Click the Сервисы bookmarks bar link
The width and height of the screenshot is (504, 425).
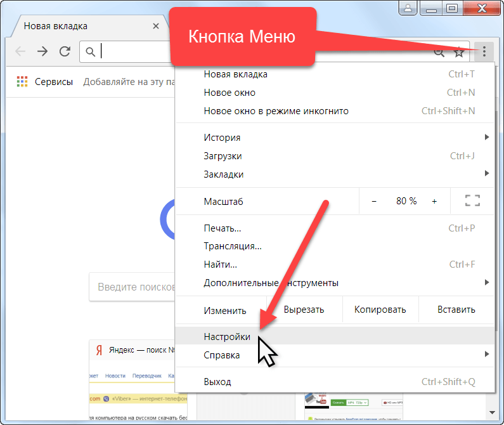(54, 82)
